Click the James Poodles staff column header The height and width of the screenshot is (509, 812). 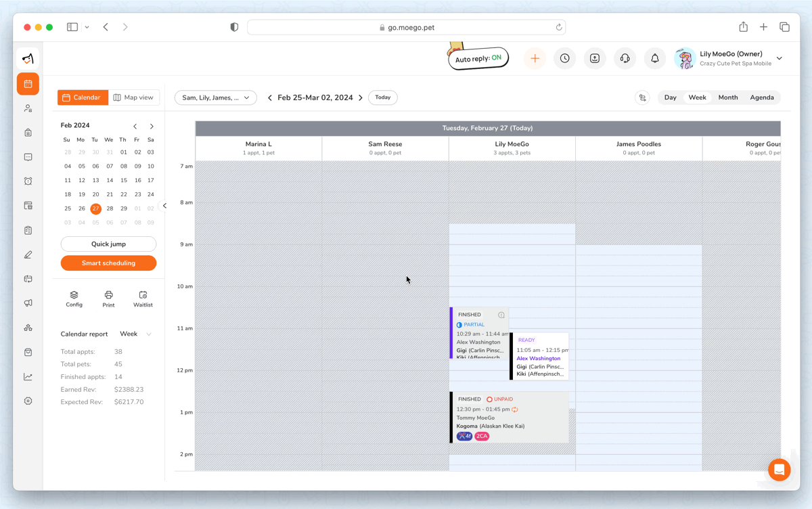pyautogui.click(x=639, y=148)
